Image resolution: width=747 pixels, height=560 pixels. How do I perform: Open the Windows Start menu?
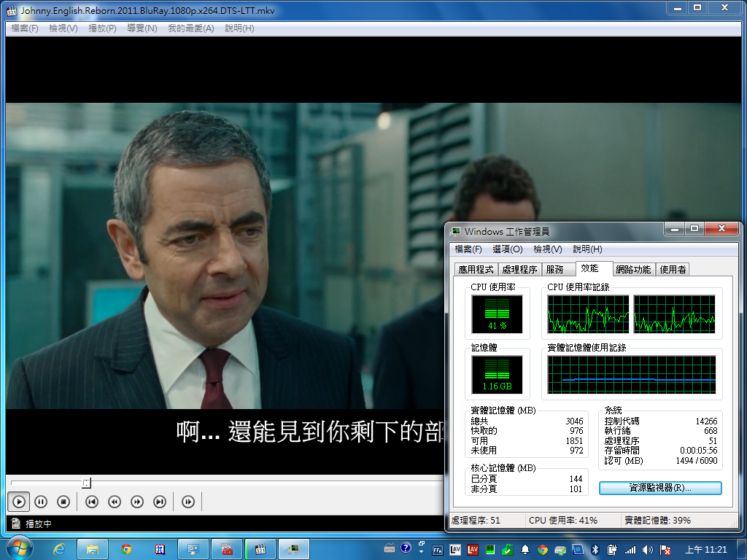click(19, 548)
